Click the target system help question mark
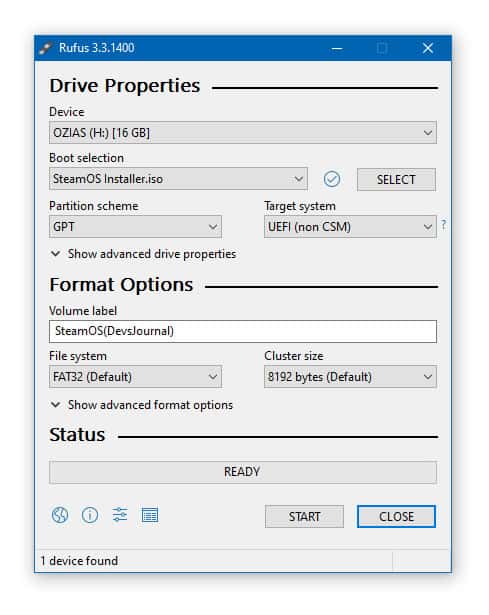489x615 pixels. (x=444, y=224)
